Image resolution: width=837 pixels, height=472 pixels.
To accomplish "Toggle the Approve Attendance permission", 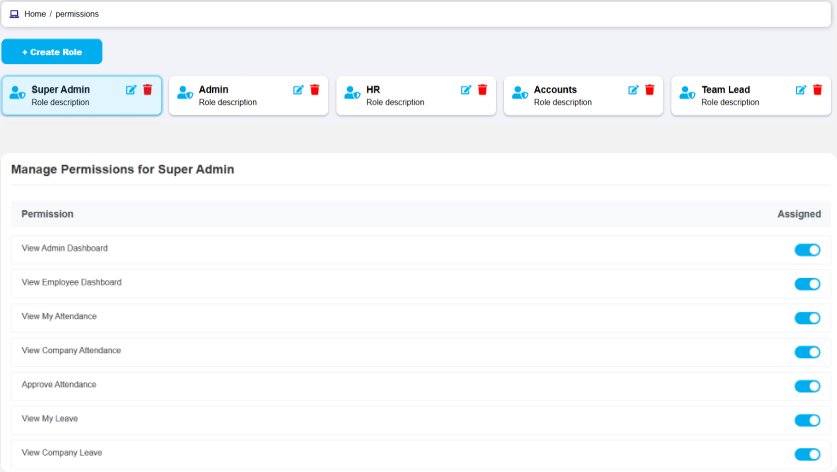I will tap(807, 386).
